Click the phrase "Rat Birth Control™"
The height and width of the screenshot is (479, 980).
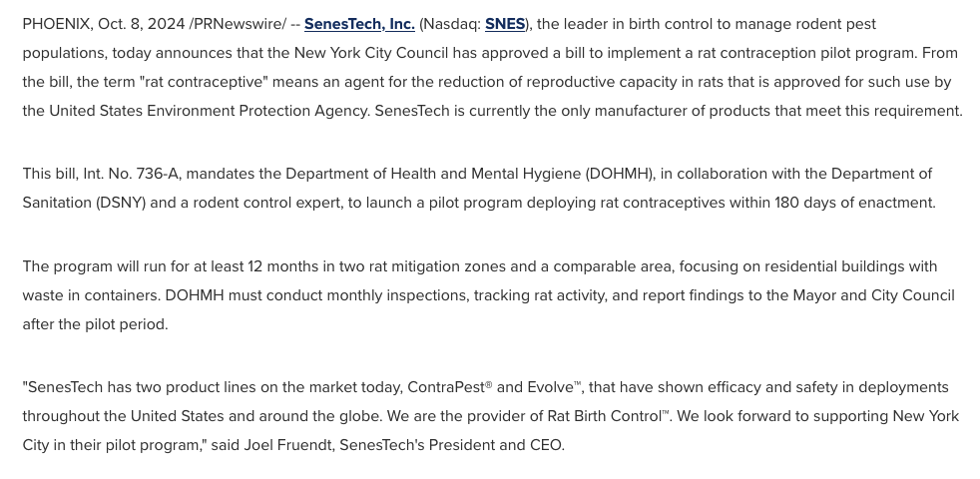pyautogui.click(x=609, y=416)
